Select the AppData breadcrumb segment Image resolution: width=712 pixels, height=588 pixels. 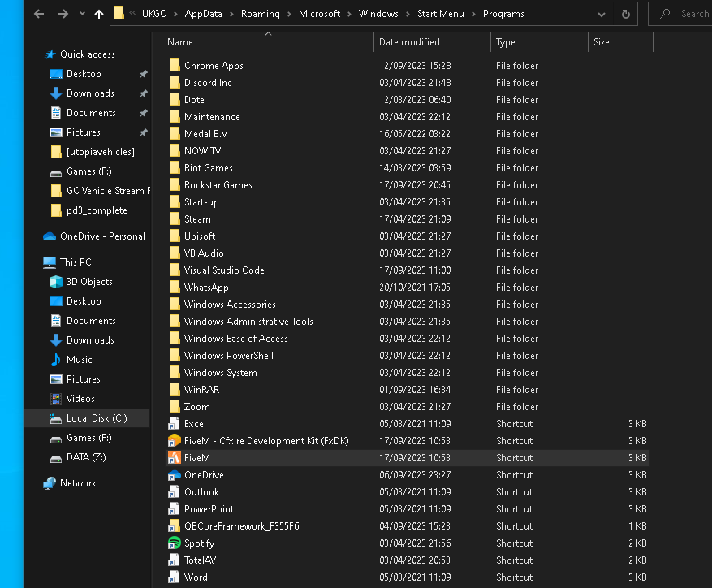coord(204,14)
